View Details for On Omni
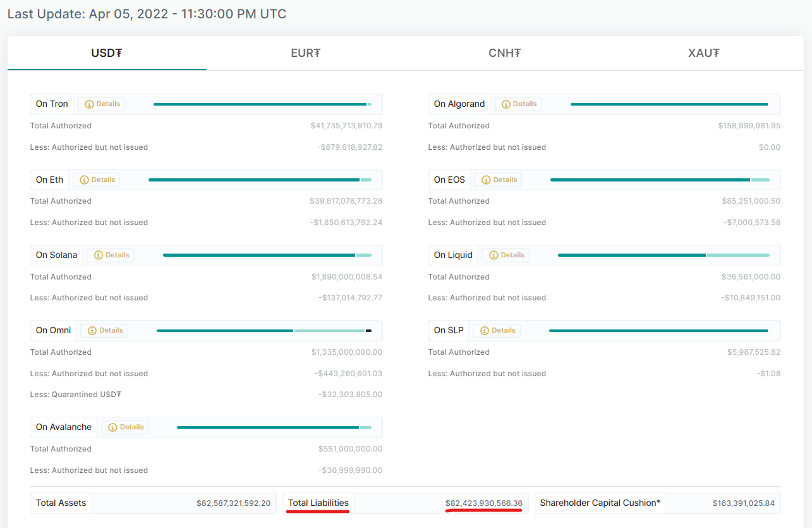The image size is (812, 528). (104, 331)
